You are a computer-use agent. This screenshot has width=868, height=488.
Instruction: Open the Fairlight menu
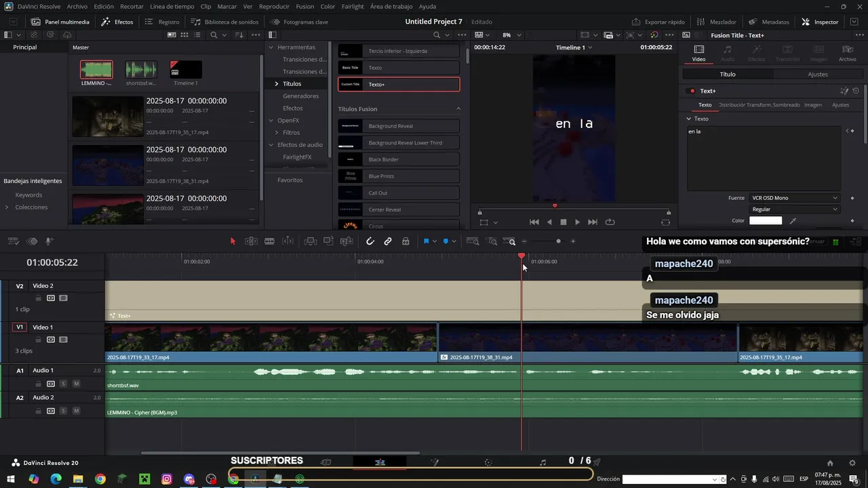pos(353,6)
